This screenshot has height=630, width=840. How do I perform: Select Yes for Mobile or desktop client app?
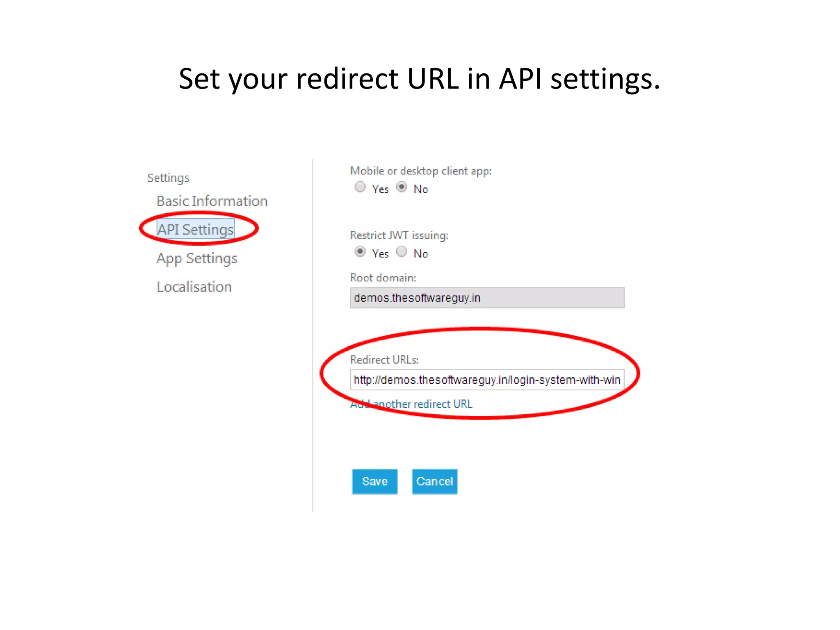click(360, 187)
